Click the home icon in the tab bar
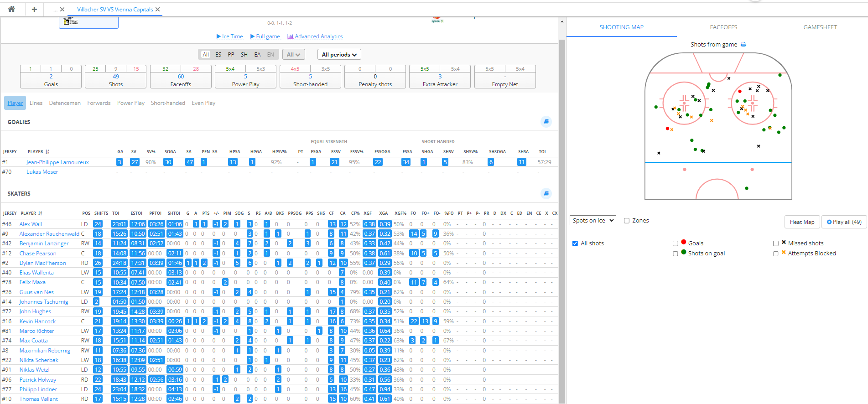The width and height of the screenshot is (868, 404). point(11,9)
